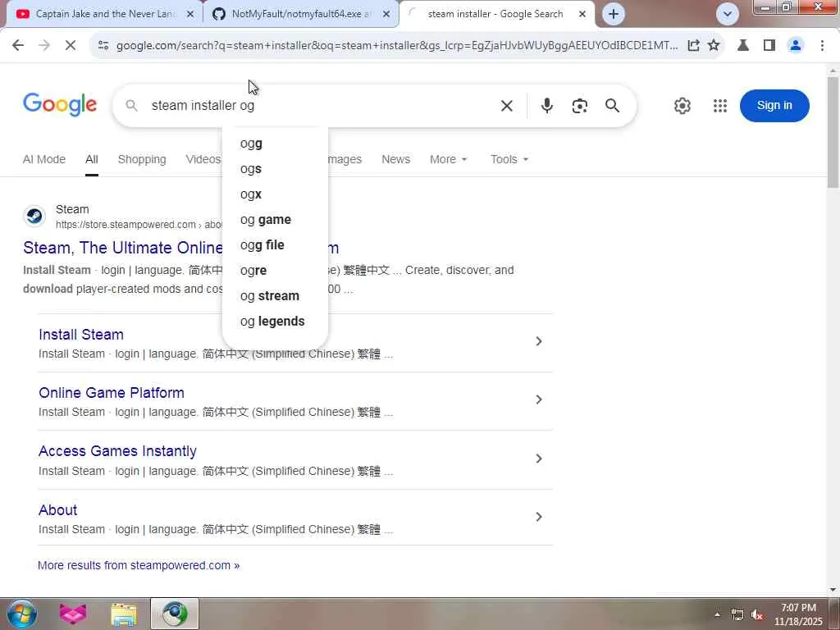Show hidden tray icons arrow

point(717,614)
